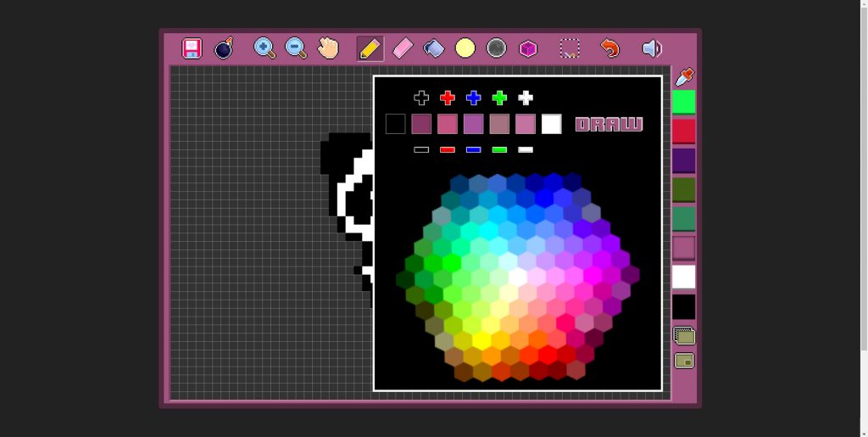Image resolution: width=868 pixels, height=437 pixels.
Task: Pick the white swatch in shade row
Action: pos(551,124)
